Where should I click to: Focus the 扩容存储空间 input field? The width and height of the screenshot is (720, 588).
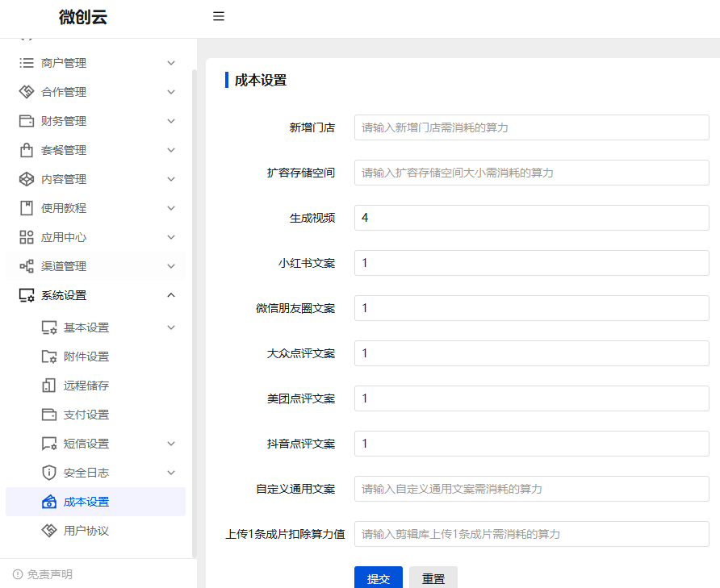pos(532,173)
